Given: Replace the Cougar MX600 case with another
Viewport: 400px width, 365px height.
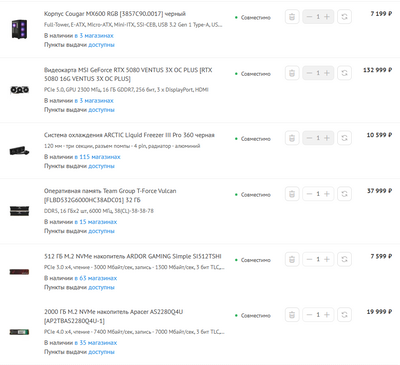Looking at the screenshot, I should click(x=344, y=17).
